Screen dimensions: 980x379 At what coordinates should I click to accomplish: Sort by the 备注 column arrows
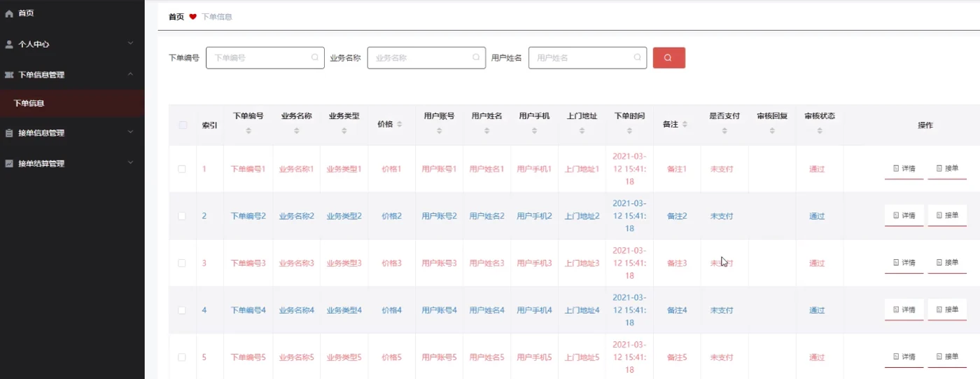click(x=685, y=124)
